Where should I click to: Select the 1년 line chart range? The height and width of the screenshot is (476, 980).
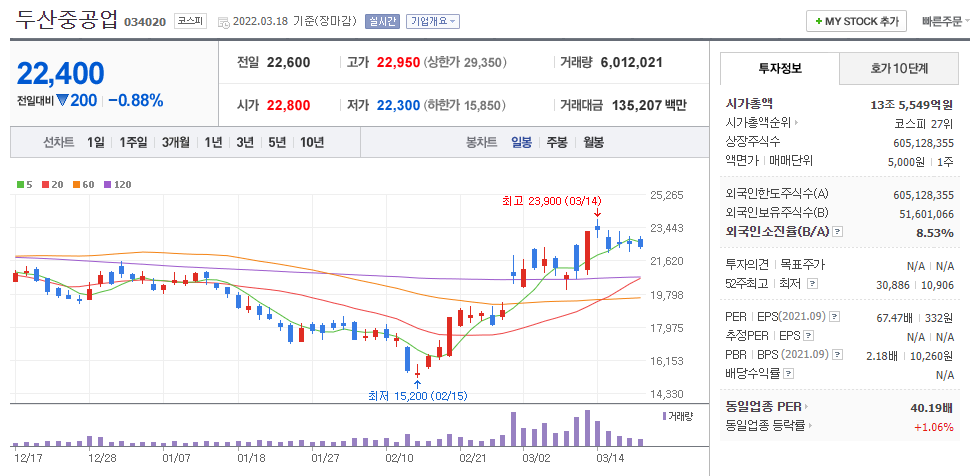click(213, 142)
